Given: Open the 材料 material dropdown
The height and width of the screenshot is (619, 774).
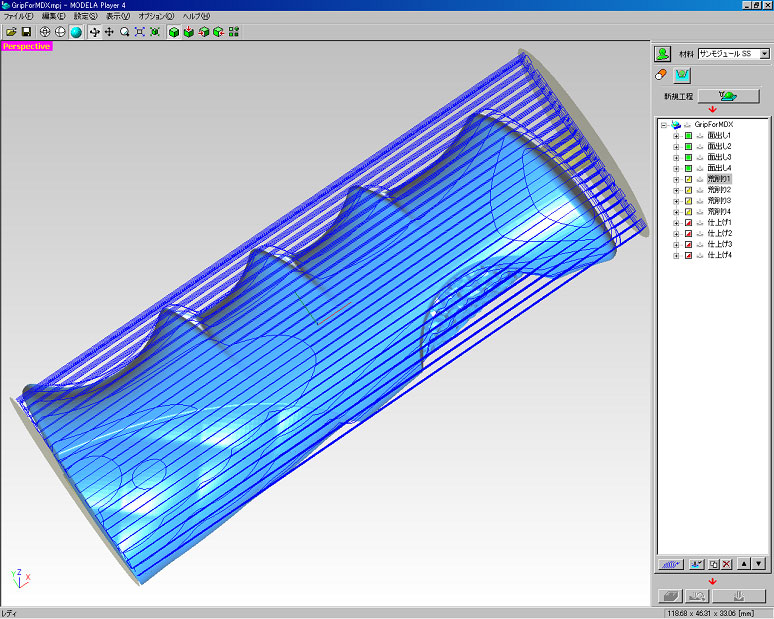Looking at the screenshot, I should point(764,54).
